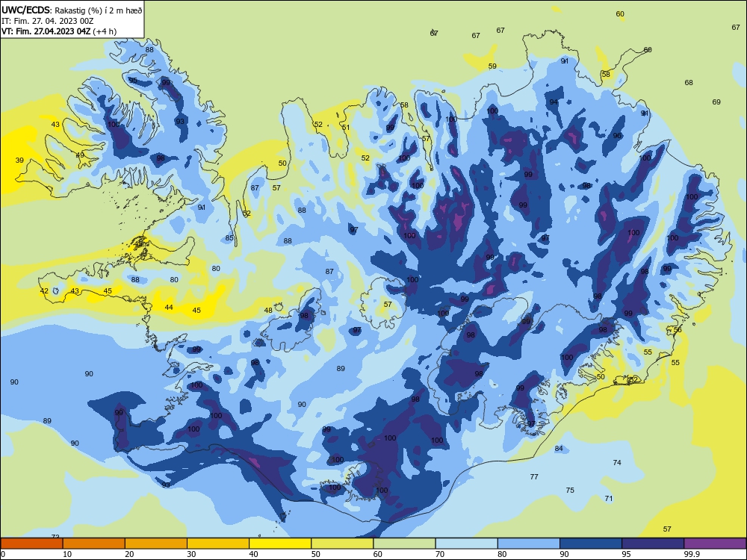Click the 90–95 medium blue legend swatch

click(591, 544)
